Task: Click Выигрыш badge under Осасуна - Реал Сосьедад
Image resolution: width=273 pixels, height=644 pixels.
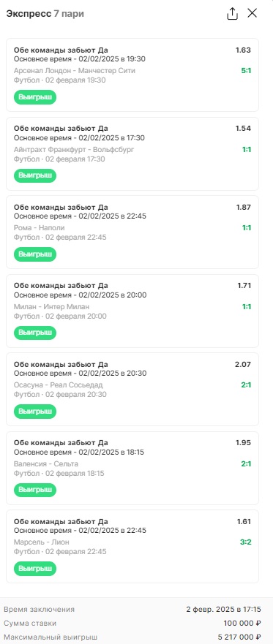Action: coord(35,412)
